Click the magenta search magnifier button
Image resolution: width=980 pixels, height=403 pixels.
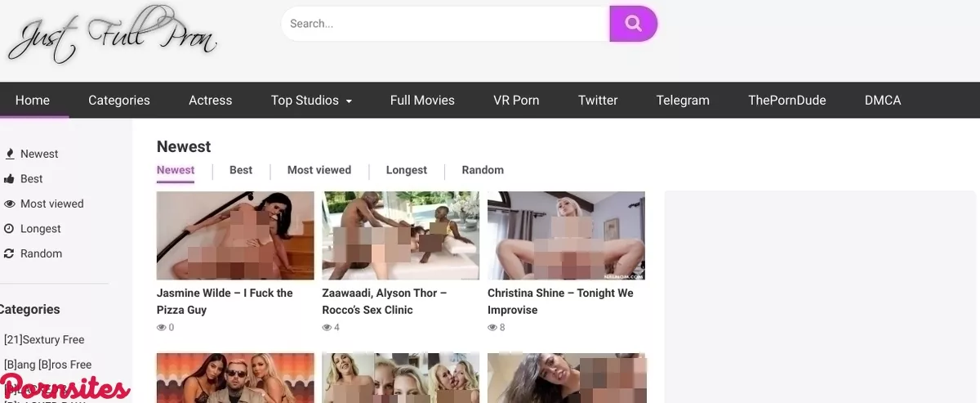pyautogui.click(x=633, y=24)
